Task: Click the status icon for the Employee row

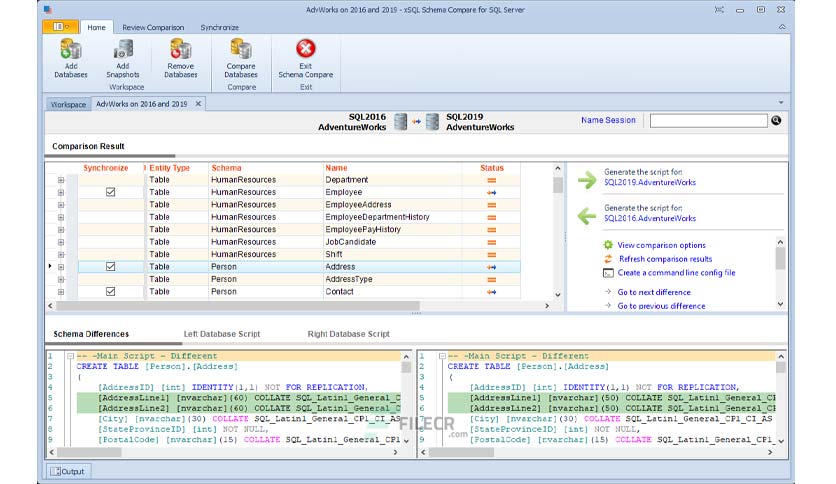Action: pyautogui.click(x=492, y=192)
